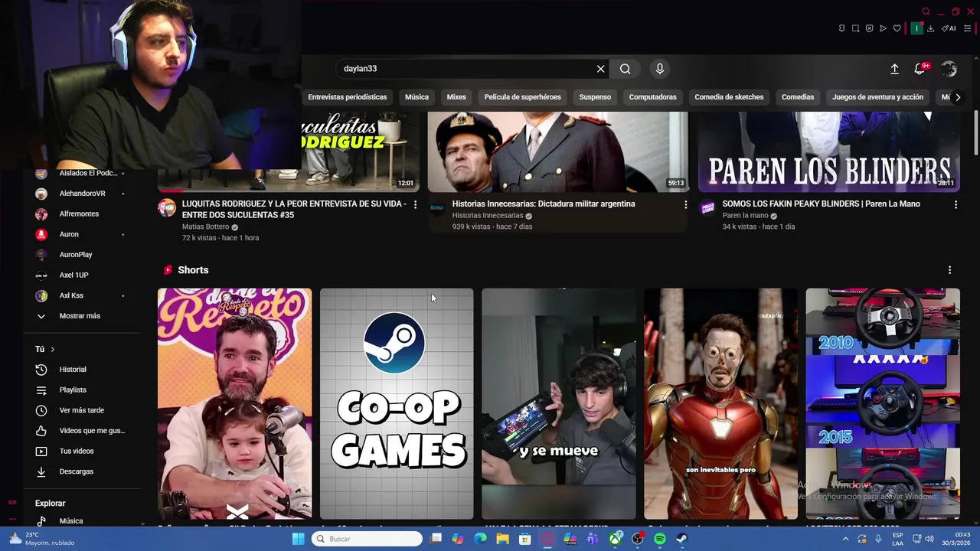Open the Luquitas Rodriguez entrevista video title

click(294, 209)
